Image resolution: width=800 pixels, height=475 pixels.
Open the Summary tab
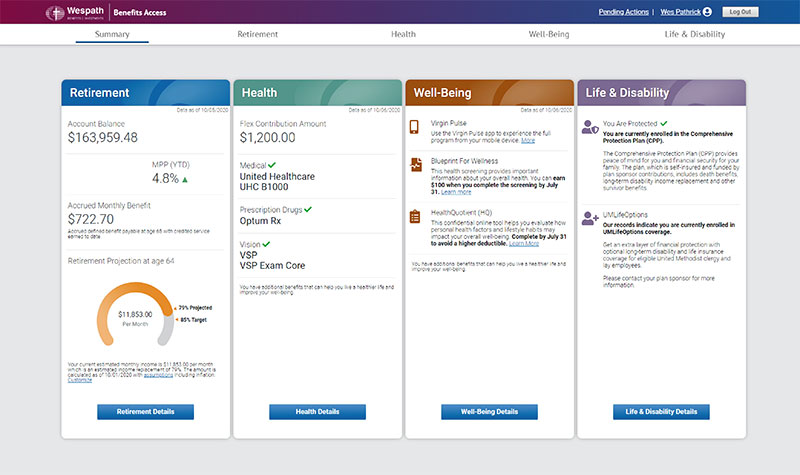click(x=112, y=34)
